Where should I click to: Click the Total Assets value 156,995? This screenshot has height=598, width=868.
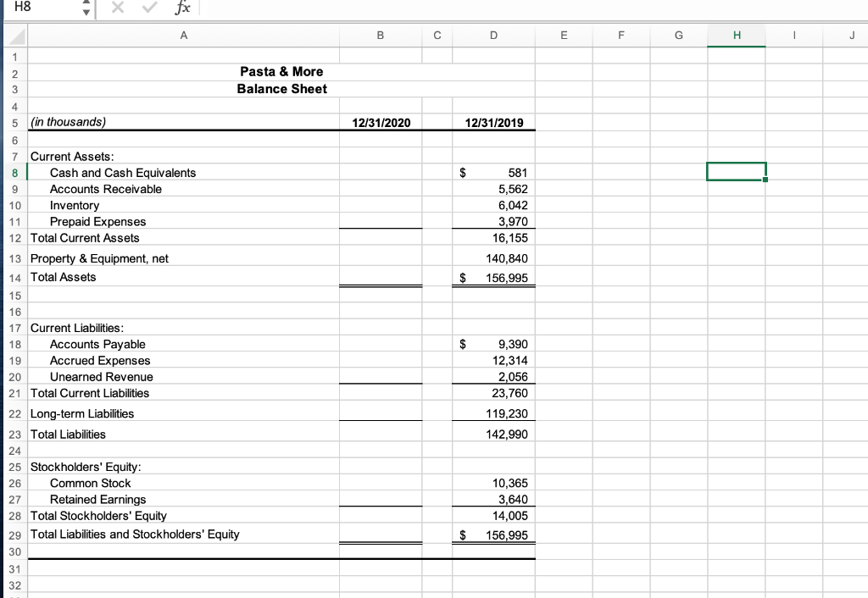[494, 278]
